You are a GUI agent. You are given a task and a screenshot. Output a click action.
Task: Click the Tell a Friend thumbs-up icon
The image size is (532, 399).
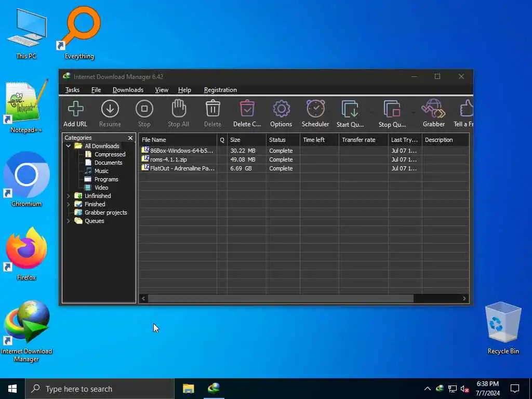(x=466, y=109)
